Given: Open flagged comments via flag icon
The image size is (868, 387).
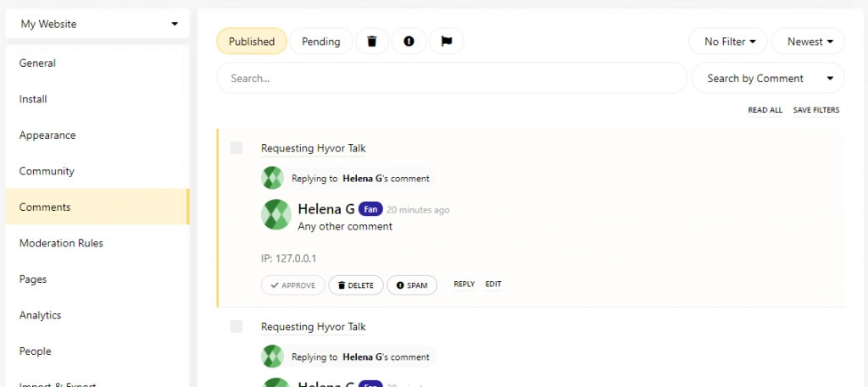Looking at the screenshot, I should pyautogui.click(x=446, y=41).
